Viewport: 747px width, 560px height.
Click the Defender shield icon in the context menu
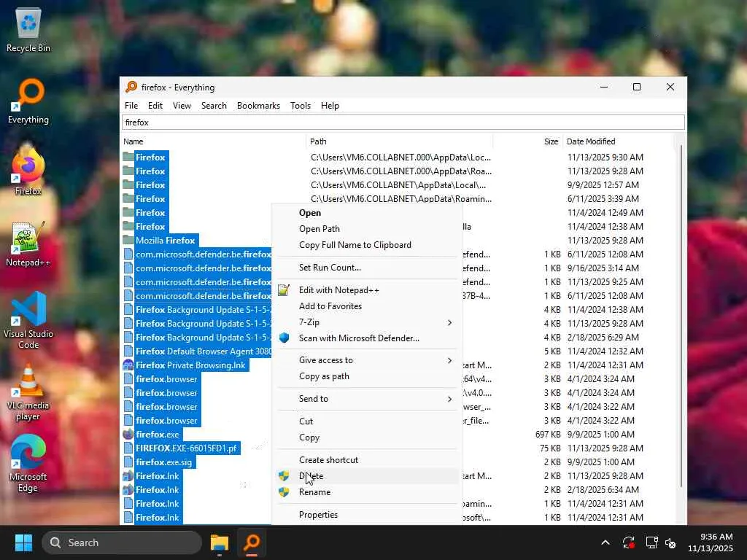284,338
